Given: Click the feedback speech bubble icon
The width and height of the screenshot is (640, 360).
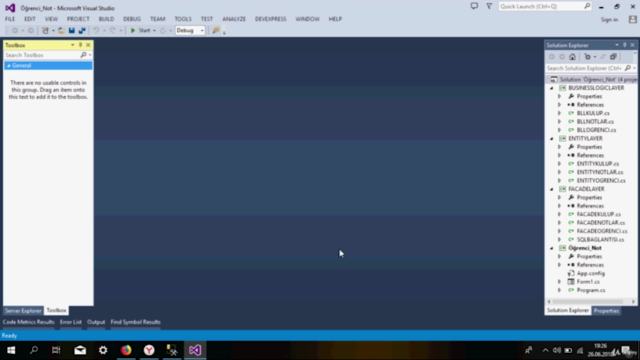Looking at the screenshot, I should pyautogui.click(x=474, y=6).
